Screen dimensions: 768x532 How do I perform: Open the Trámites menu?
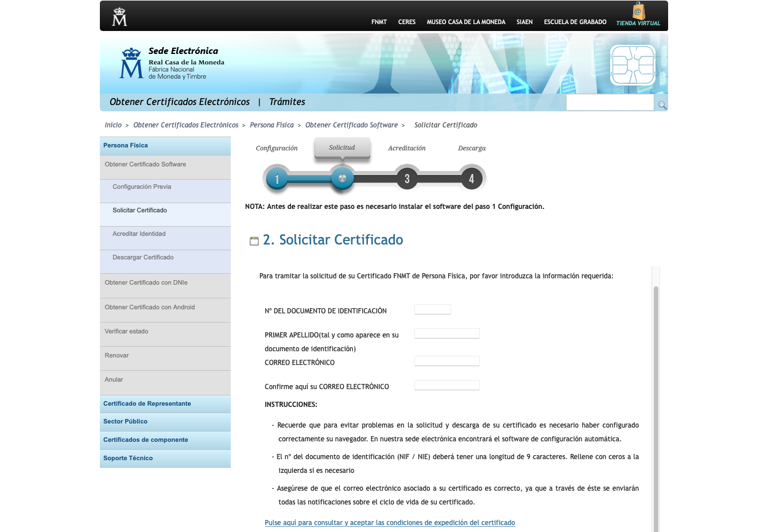[287, 102]
